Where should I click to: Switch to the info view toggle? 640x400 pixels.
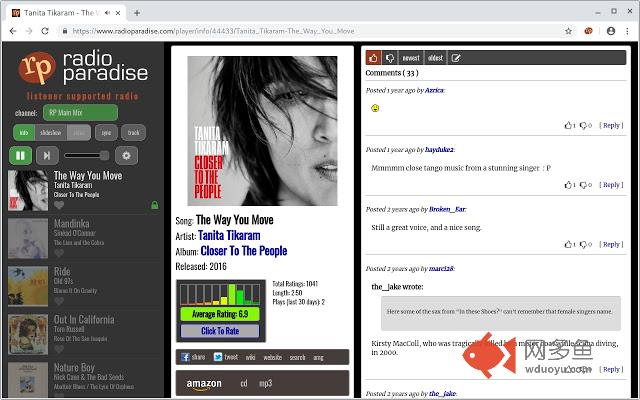click(x=23, y=132)
